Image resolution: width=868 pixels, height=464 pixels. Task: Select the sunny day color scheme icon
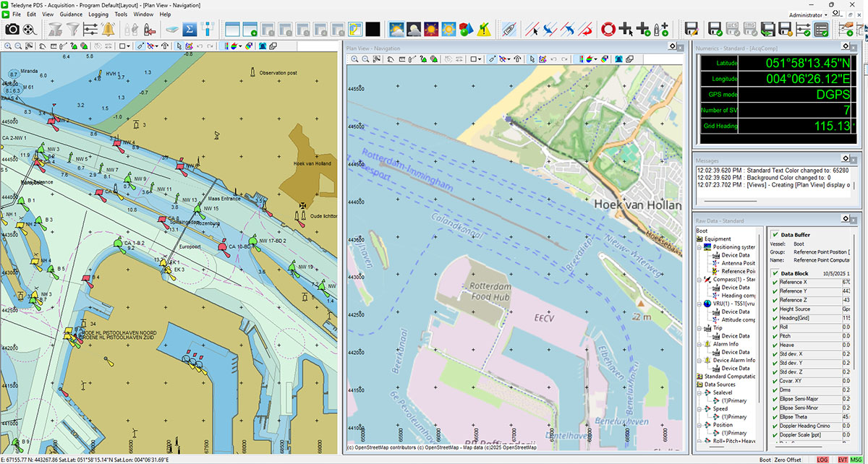pos(448,30)
